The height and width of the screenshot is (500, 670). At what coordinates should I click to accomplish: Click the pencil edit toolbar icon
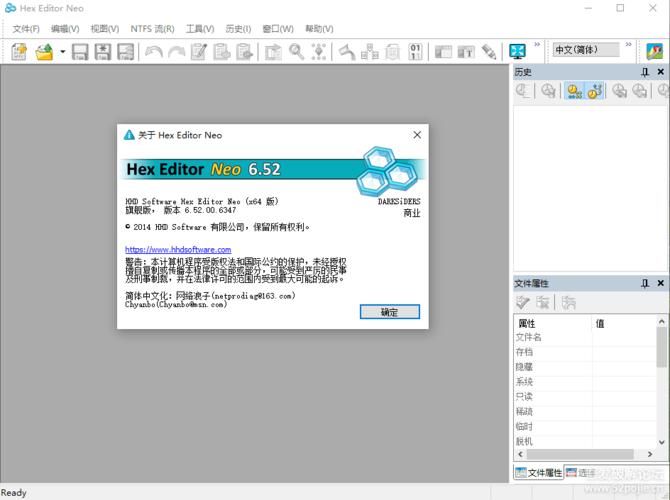tap(489, 52)
